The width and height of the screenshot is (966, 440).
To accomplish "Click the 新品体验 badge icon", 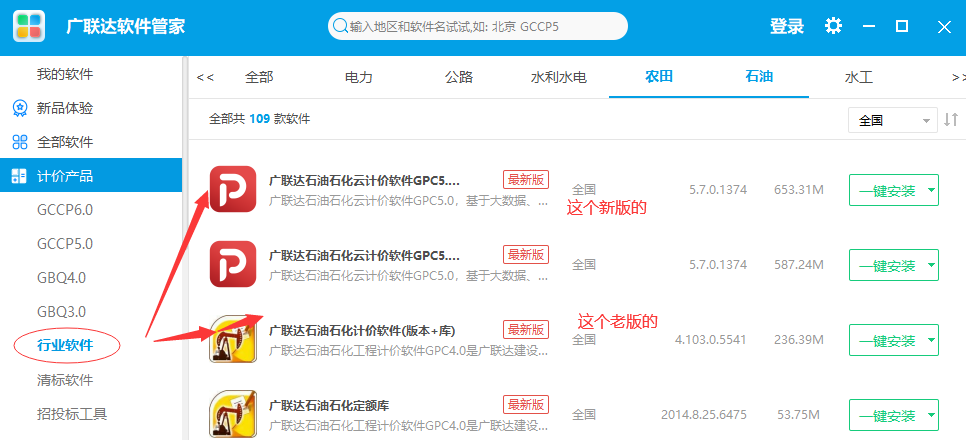I will 20,108.
